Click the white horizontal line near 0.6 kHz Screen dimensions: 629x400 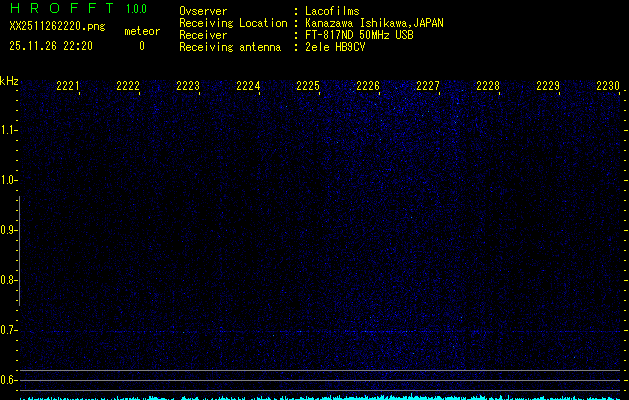coord(320,371)
